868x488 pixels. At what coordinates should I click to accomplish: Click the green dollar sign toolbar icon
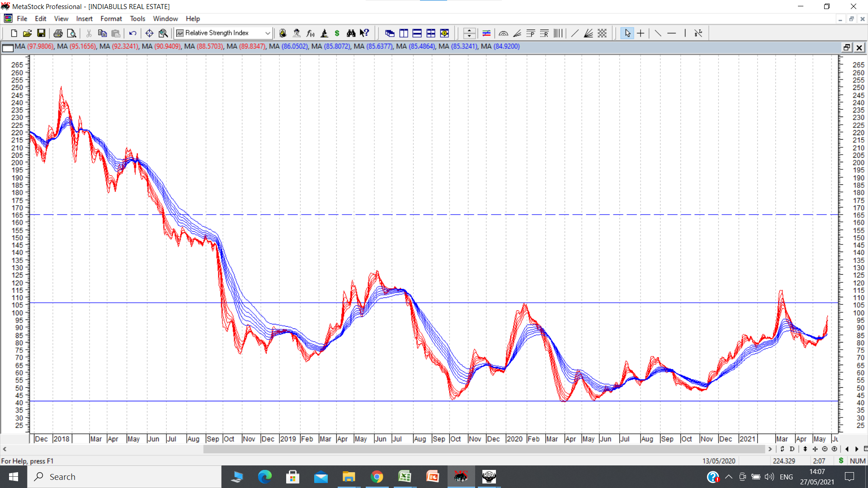click(337, 33)
